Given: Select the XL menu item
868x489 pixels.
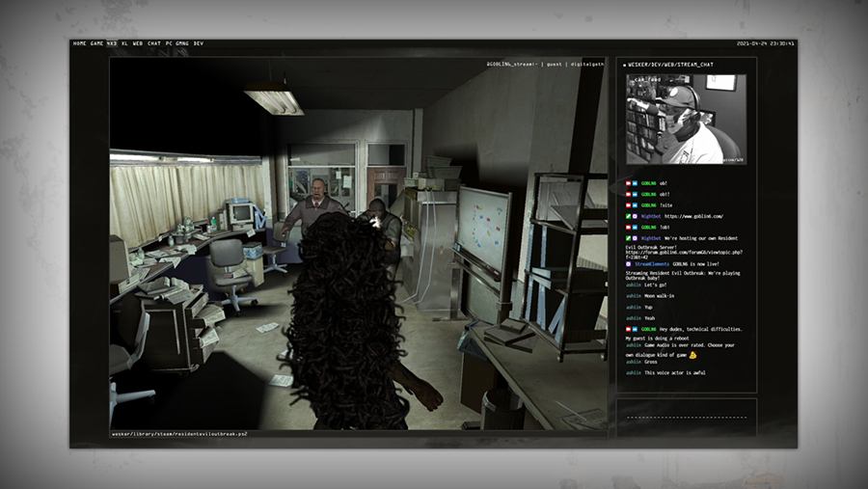Looking at the screenshot, I should [124, 43].
